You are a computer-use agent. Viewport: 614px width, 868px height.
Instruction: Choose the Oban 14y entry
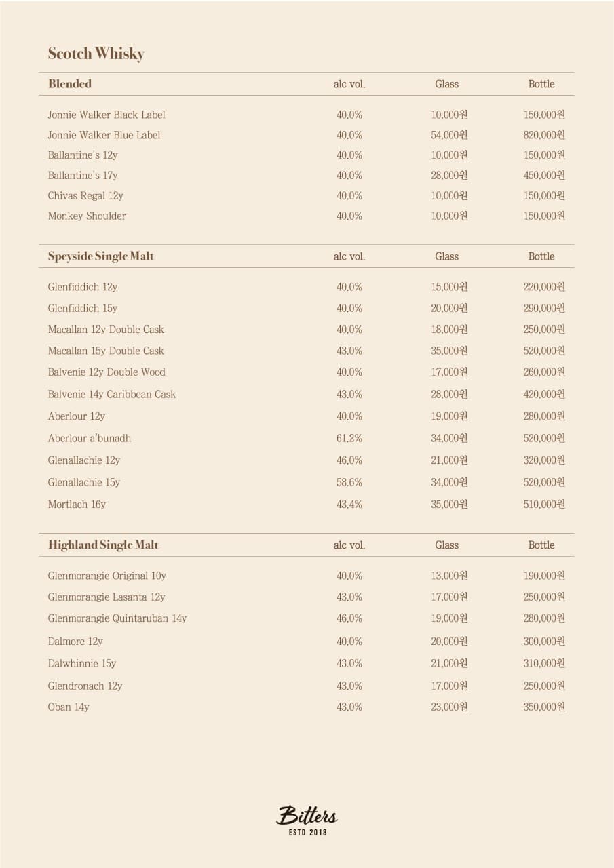tap(69, 707)
